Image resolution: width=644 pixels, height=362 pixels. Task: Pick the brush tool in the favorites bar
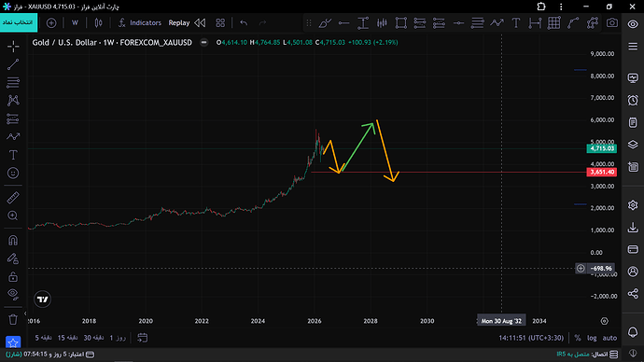click(325, 23)
